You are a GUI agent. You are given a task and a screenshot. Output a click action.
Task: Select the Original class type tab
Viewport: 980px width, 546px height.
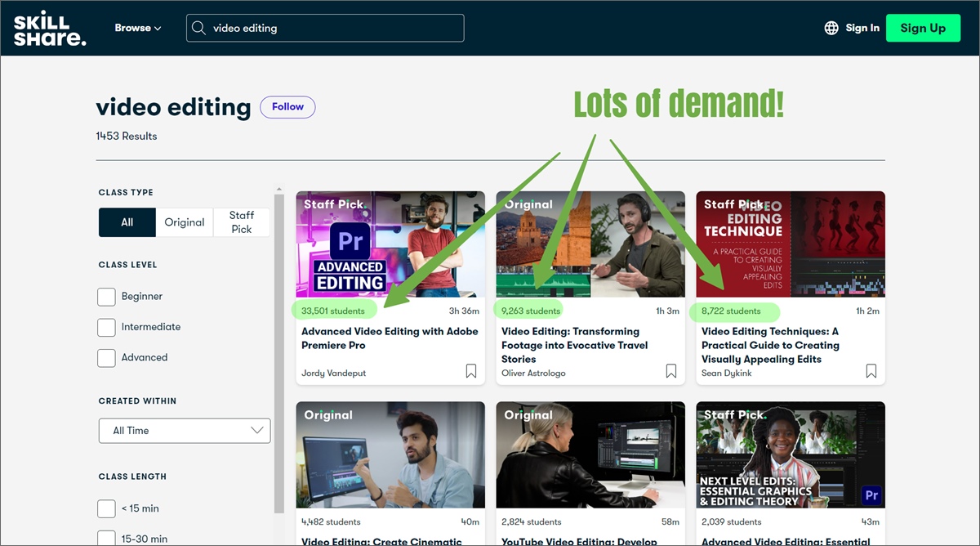point(185,222)
